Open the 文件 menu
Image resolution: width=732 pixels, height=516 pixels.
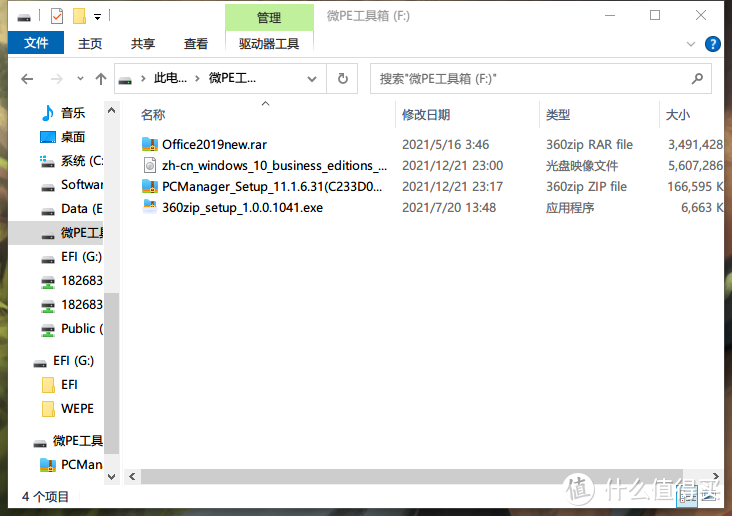pos(36,43)
